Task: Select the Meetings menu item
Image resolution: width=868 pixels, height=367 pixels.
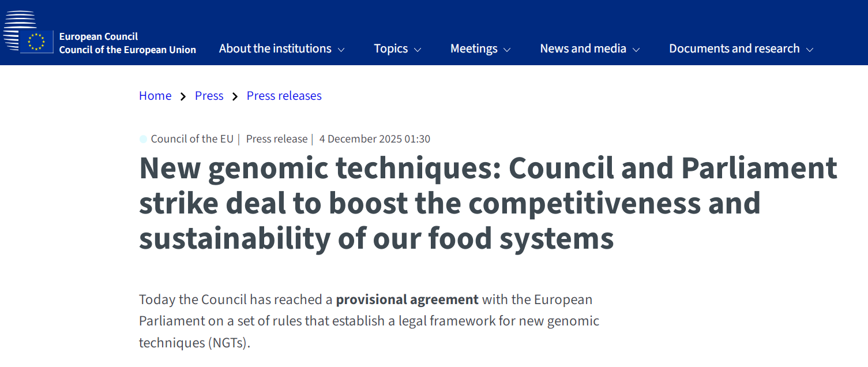Action: (474, 48)
